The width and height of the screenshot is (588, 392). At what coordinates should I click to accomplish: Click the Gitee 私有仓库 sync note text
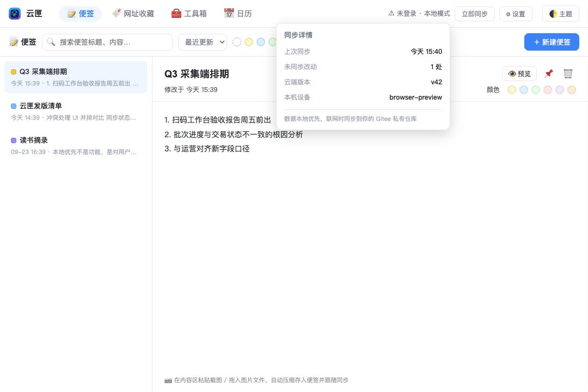pos(350,119)
